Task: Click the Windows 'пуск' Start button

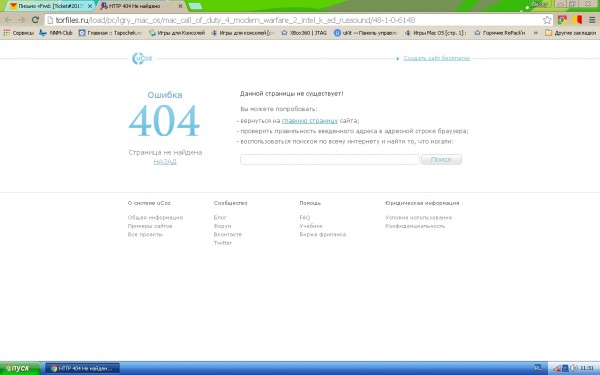Action: pyautogui.click(x=20, y=368)
